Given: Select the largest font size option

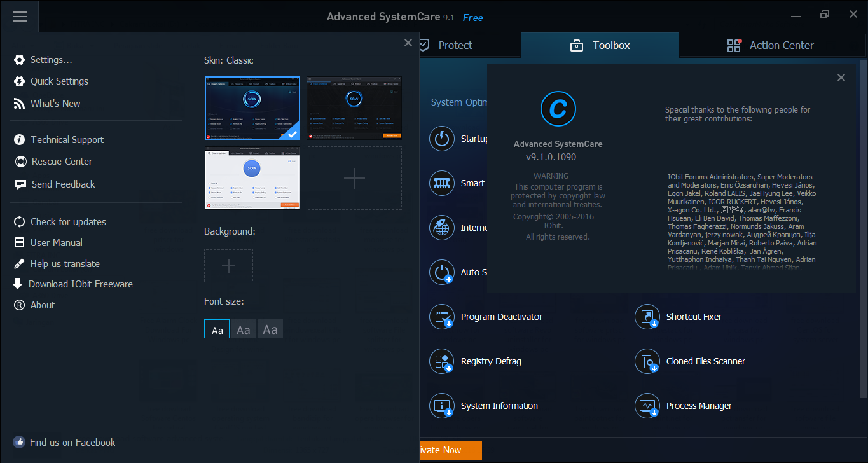Looking at the screenshot, I should [270, 329].
